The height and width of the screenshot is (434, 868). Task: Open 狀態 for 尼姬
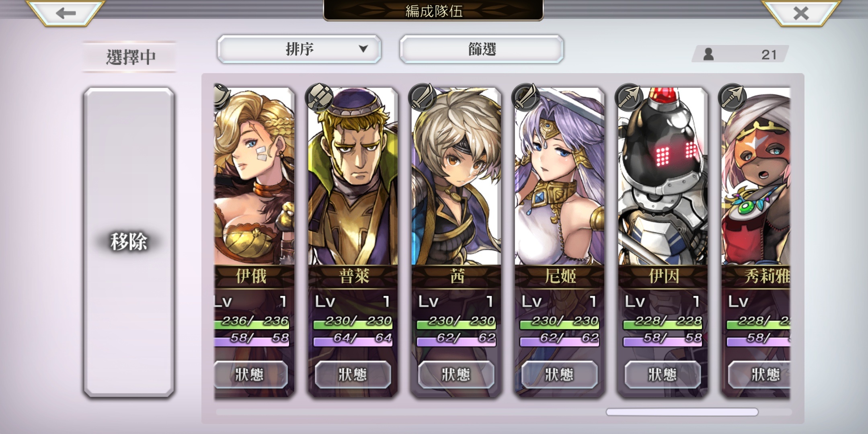coord(559,375)
